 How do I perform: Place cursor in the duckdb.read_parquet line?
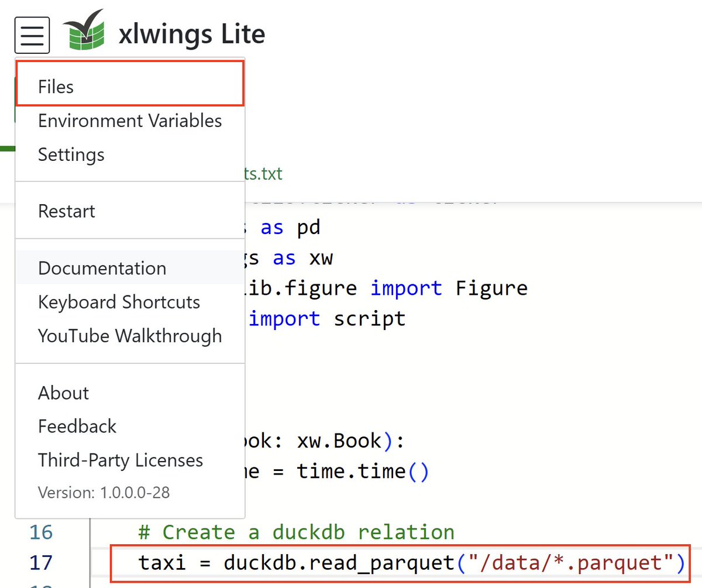[x=409, y=563]
